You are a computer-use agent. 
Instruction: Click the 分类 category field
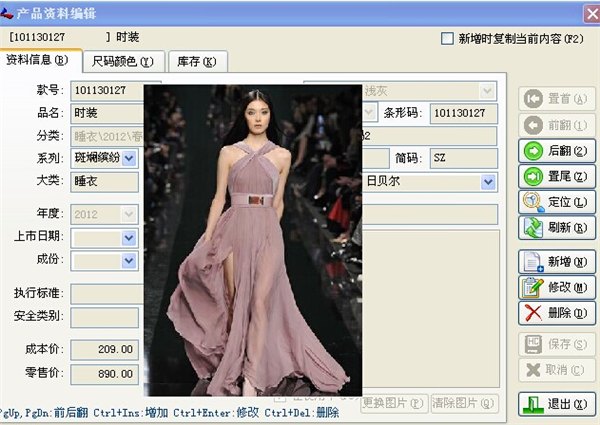[107, 136]
